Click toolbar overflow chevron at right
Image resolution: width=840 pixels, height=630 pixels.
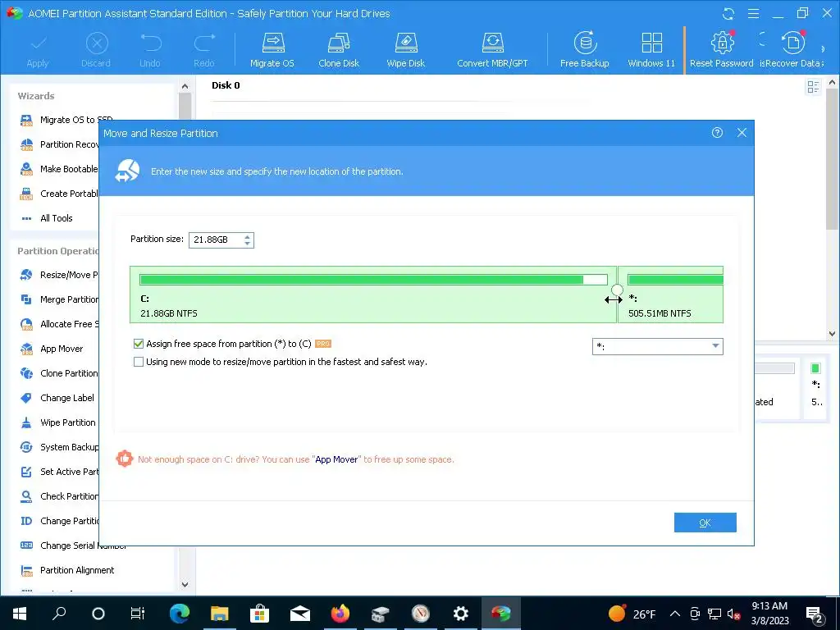pyautogui.click(x=824, y=49)
